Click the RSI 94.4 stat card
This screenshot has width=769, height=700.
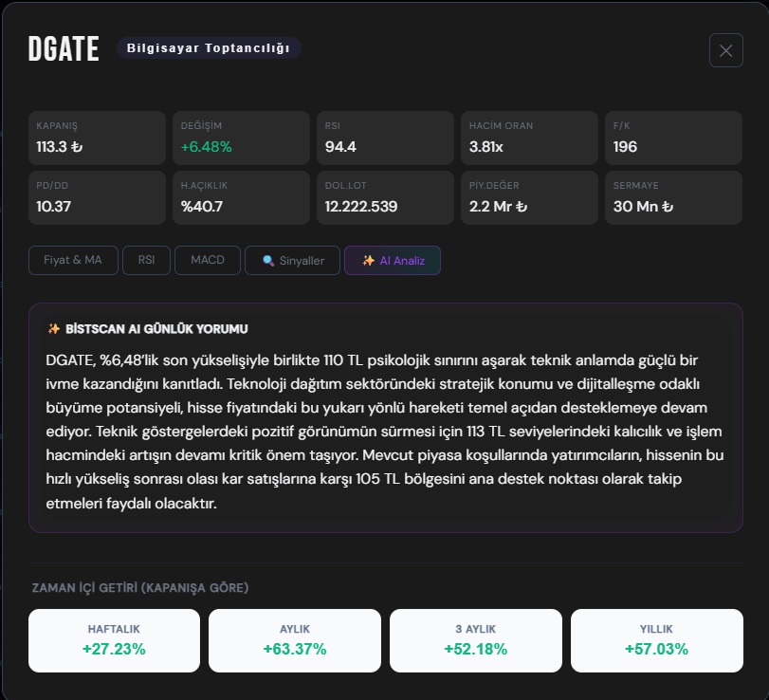click(386, 138)
